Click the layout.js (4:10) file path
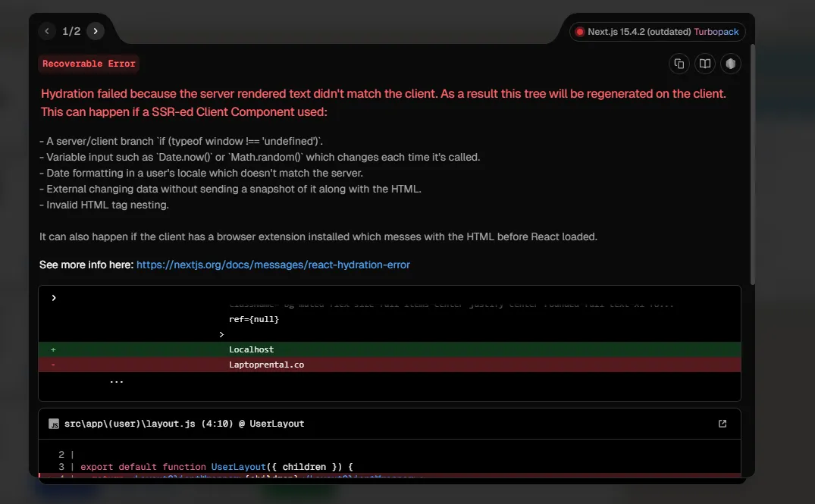This screenshot has width=815, height=504. [183, 424]
